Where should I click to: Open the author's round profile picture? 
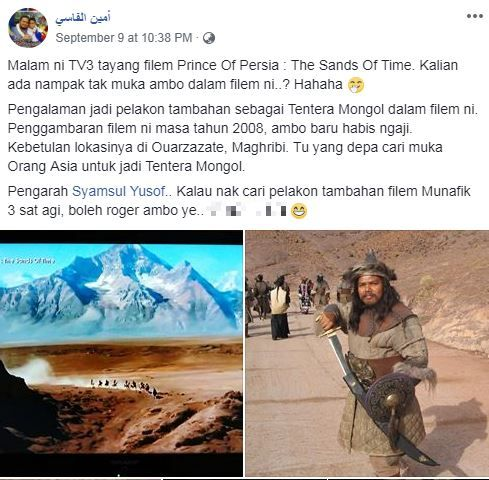tap(28, 28)
